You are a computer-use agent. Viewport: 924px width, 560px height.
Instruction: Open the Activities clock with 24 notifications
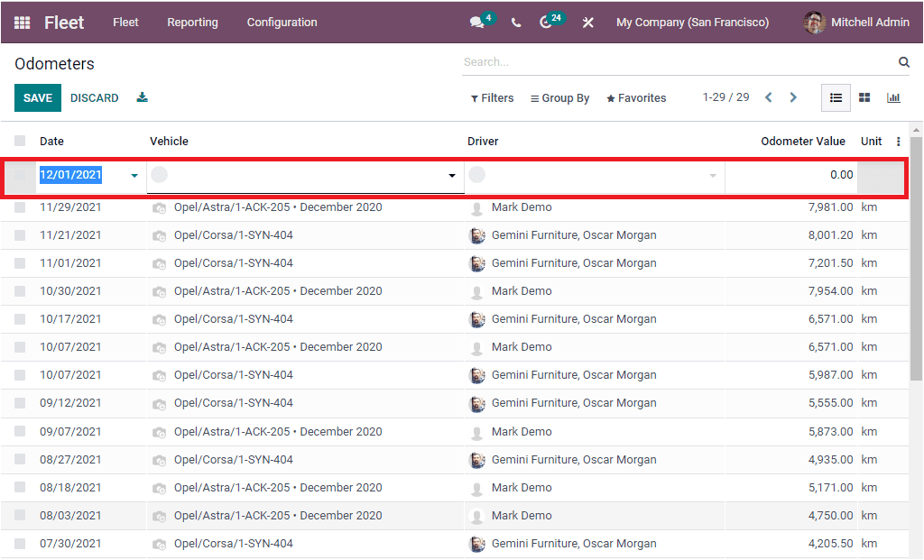[547, 23]
